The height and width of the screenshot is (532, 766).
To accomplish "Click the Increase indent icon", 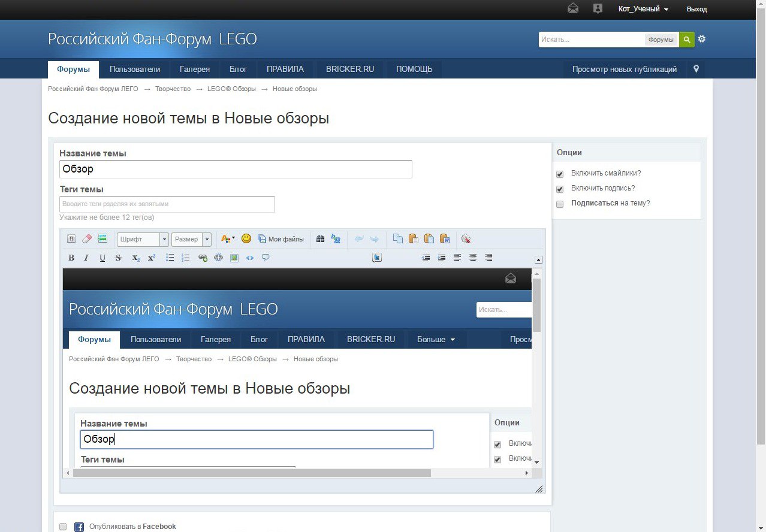I will (x=442, y=258).
